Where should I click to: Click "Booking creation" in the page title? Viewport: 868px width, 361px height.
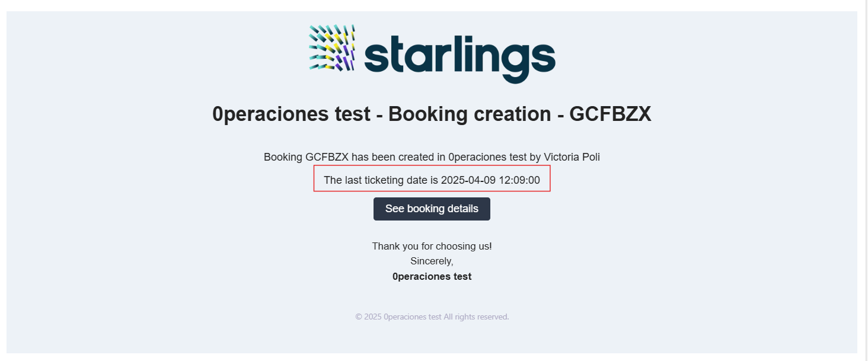click(x=469, y=114)
